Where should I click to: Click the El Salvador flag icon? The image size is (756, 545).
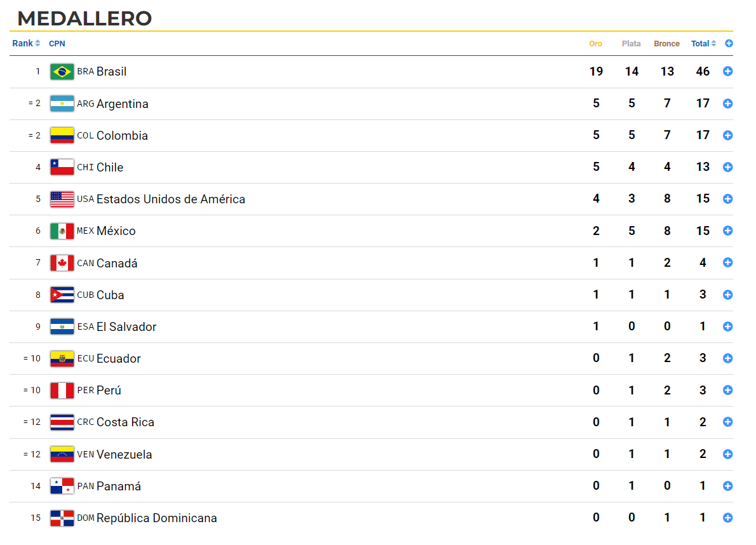click(62, 327)
